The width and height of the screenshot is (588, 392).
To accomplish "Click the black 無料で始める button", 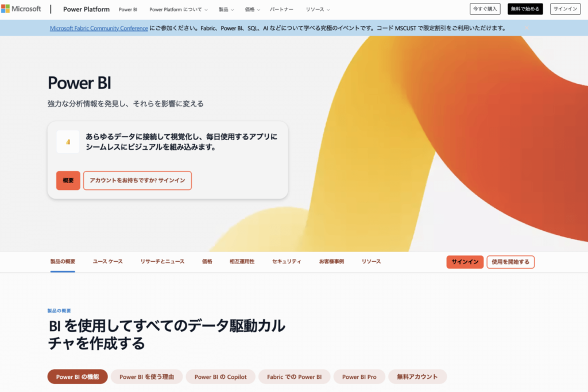I will pyautogui.click(x=525, y=9).
